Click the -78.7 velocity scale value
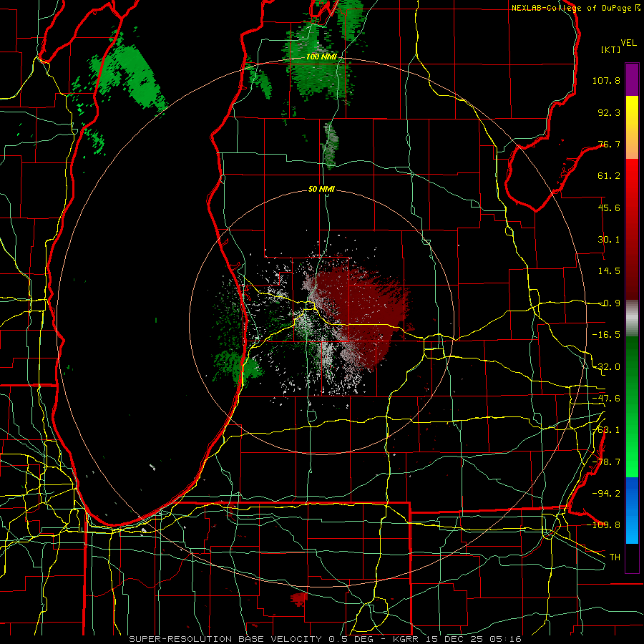Screen dimensions: 644x644 tap(606, 462)
